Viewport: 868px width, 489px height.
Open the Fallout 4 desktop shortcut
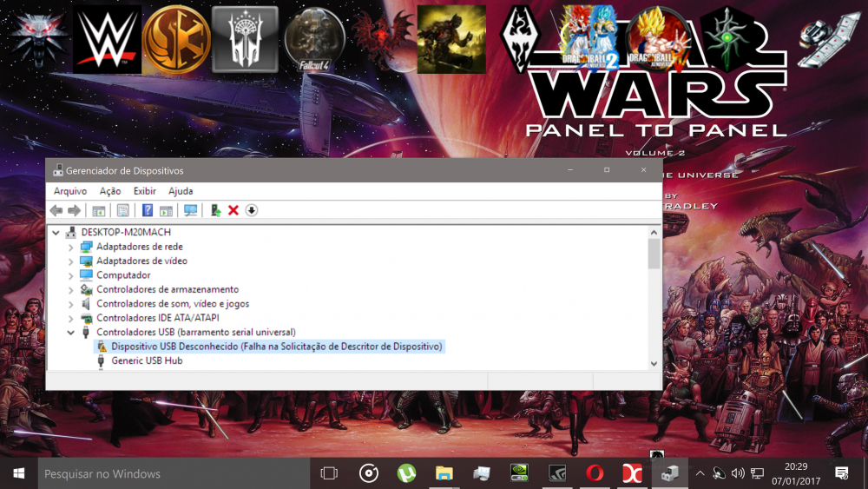[x=314, y=39]
